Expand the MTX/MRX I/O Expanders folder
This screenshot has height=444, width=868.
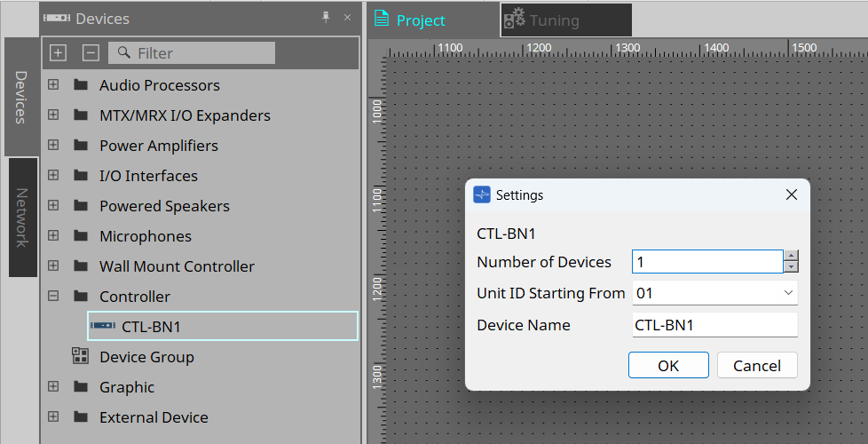click(x=53, y=115)
